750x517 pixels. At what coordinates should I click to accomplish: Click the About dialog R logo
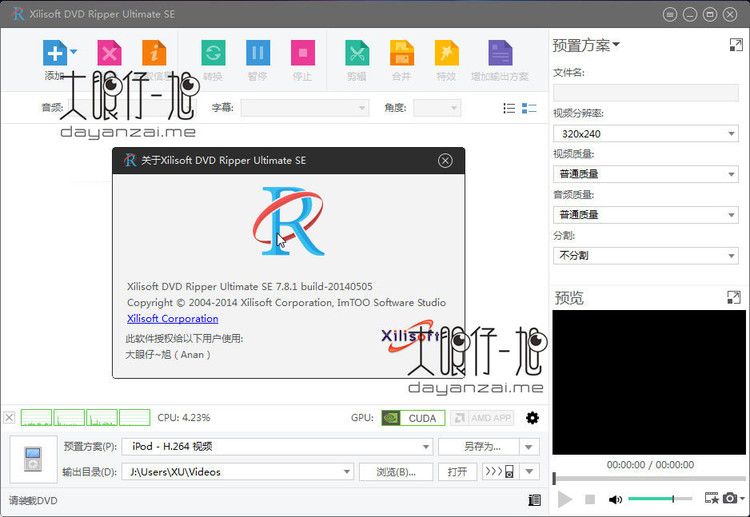tap(288, 221)
